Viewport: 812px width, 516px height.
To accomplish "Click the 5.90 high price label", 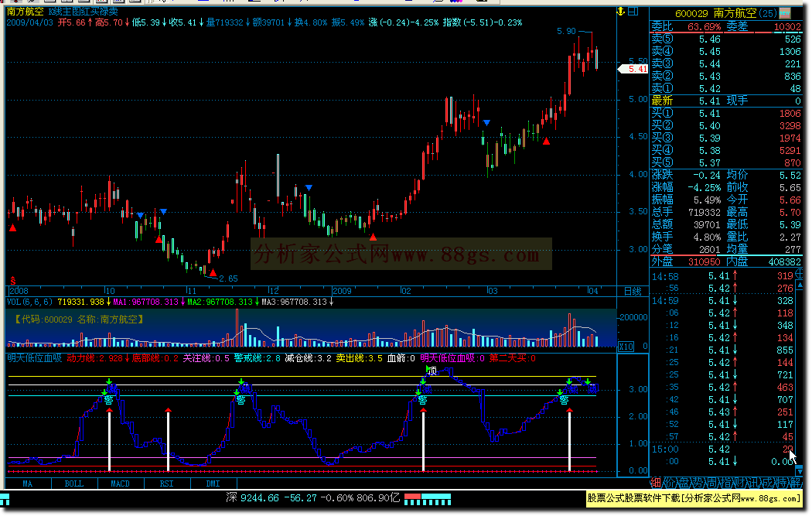I will 566,31.
